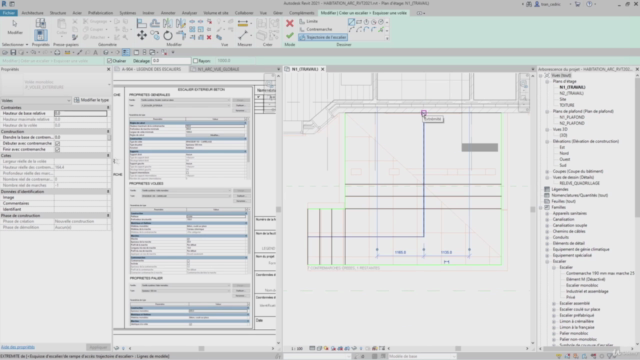640x360 pixels.
Task: Open the Sélectionner dropdown
Action: 15,44
